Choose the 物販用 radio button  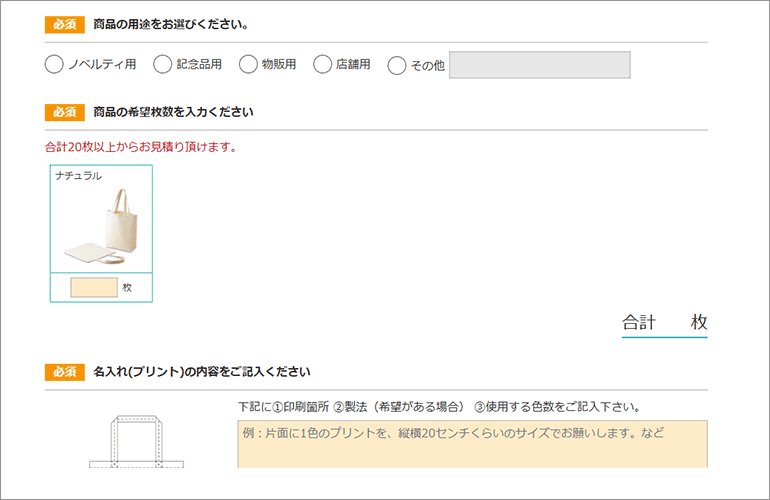[248, 64]
